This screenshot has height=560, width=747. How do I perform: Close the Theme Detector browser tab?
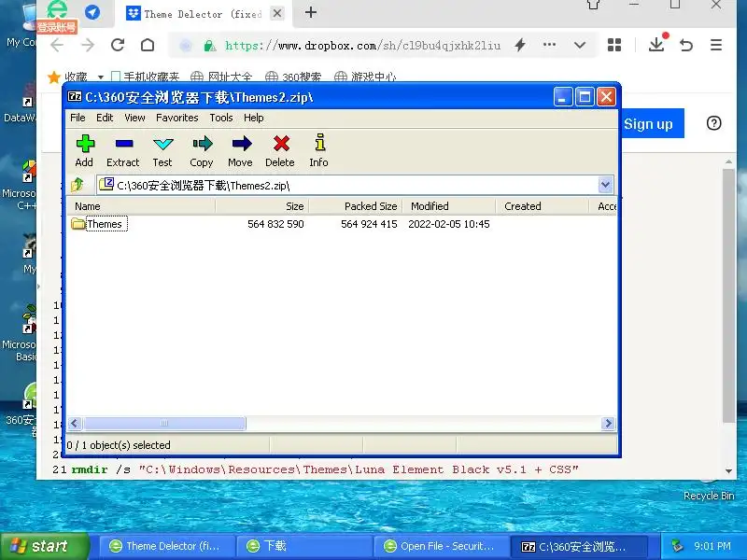(x=277, y=13)
